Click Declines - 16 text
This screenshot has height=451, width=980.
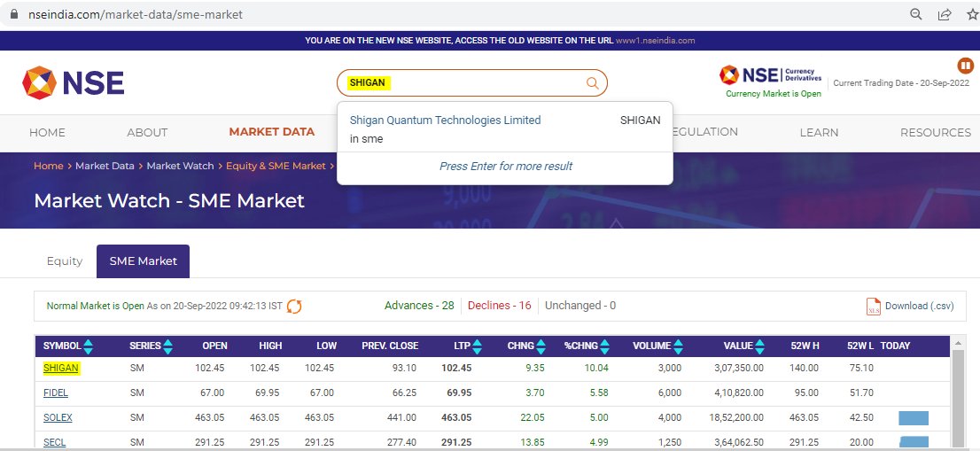pyautogui.click(x=500, y=306)
